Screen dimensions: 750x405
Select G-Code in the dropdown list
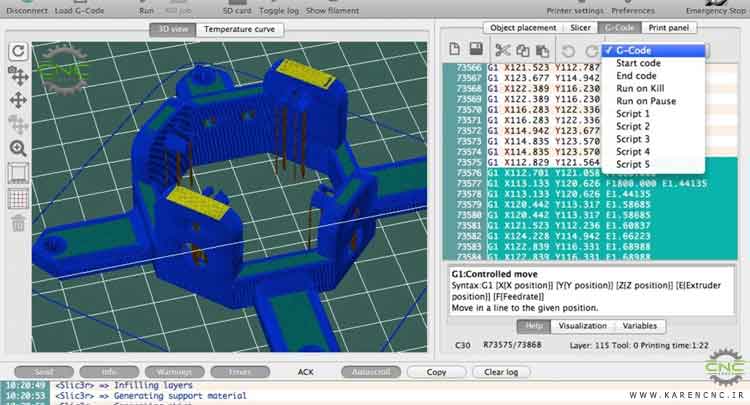(653, 50)
